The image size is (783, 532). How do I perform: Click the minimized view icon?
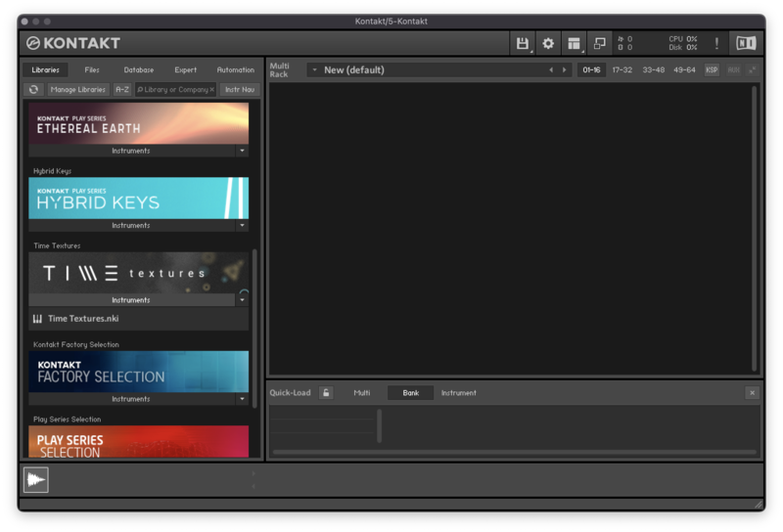tap(600, 43)
